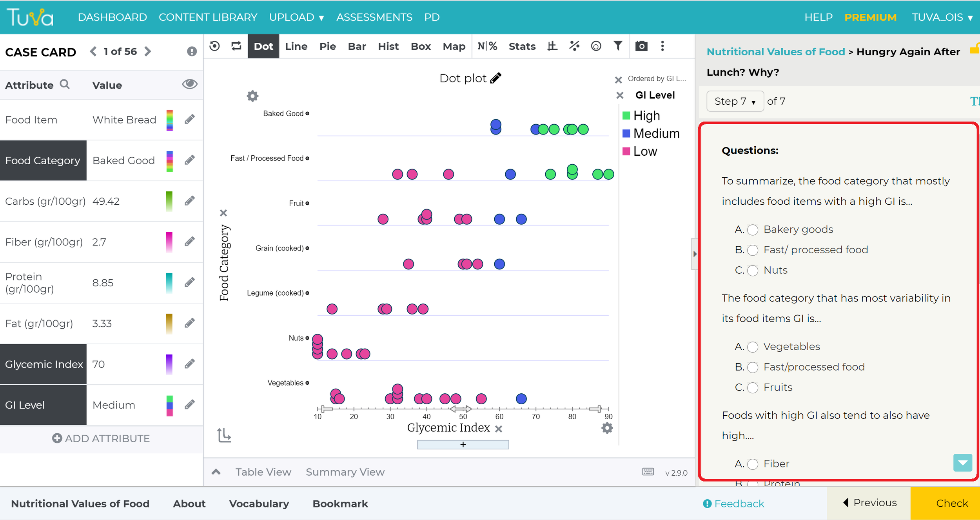980x520 pixels.
Task: Switch to the Hist chart type
Action: pyautogui.click(x=388, y=46)
